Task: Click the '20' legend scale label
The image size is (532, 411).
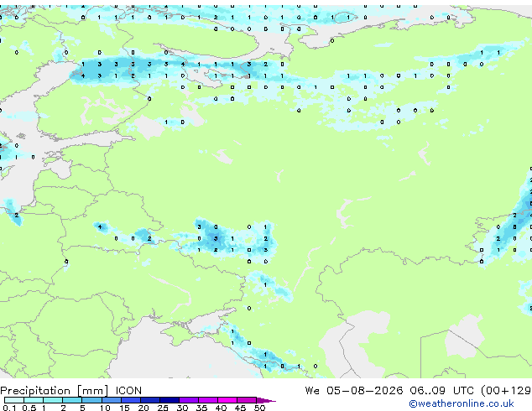Action: coord(143,408)
